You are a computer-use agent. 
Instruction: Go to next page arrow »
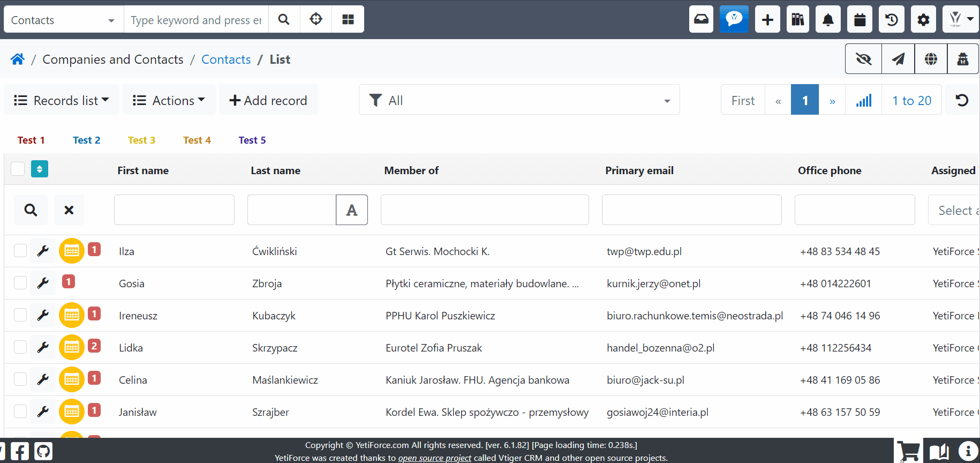[832, 100]
